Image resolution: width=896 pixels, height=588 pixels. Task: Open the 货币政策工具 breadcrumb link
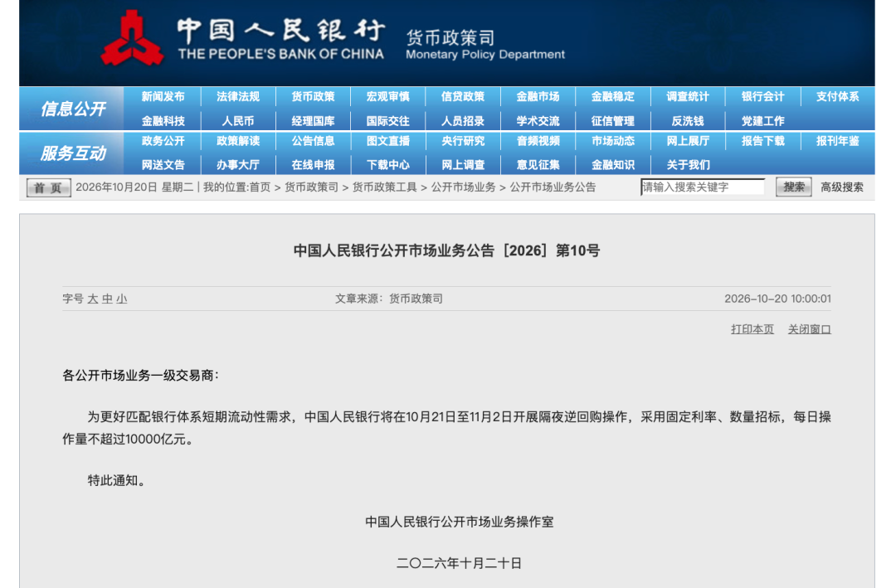(385, 187)
